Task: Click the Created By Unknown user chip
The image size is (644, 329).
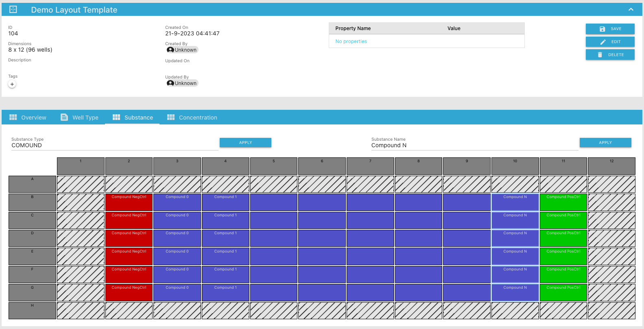Action: click(182, 50)
